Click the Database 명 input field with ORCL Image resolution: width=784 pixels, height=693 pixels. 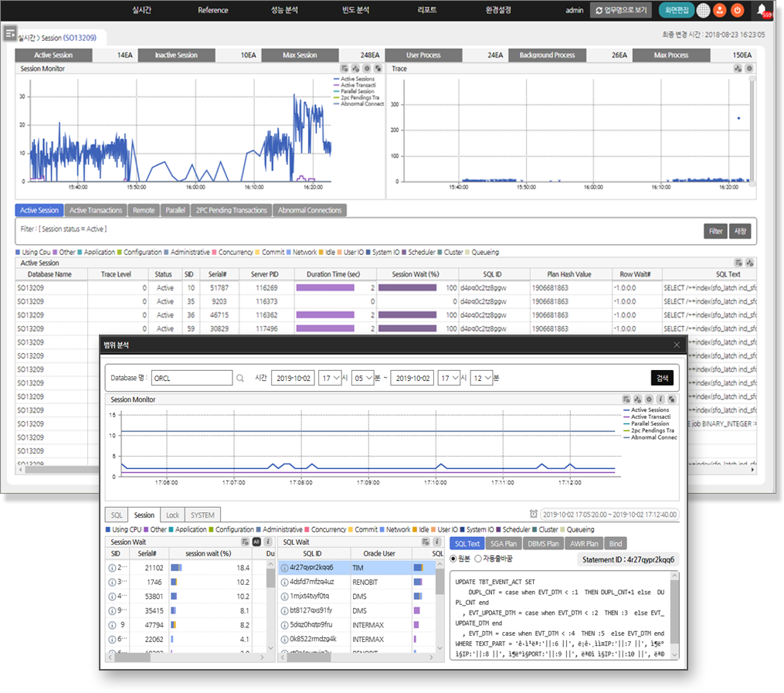[x=192, y=378]
